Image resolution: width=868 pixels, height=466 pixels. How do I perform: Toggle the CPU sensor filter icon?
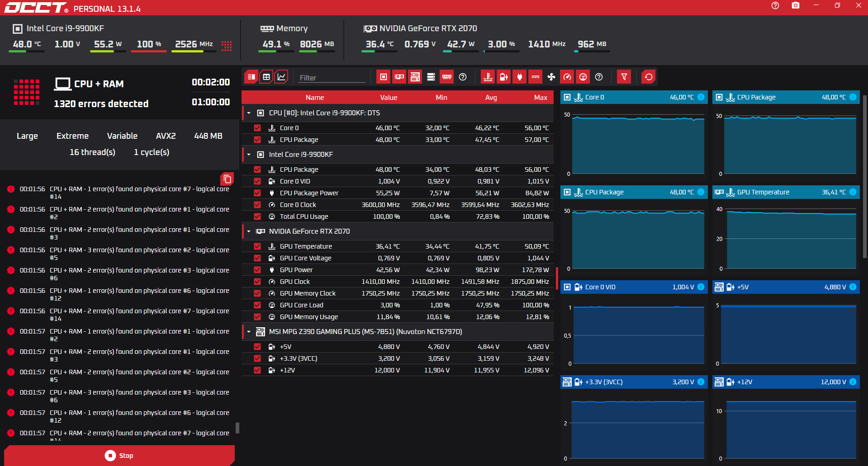pyautogui.click(x=384, y=77)
